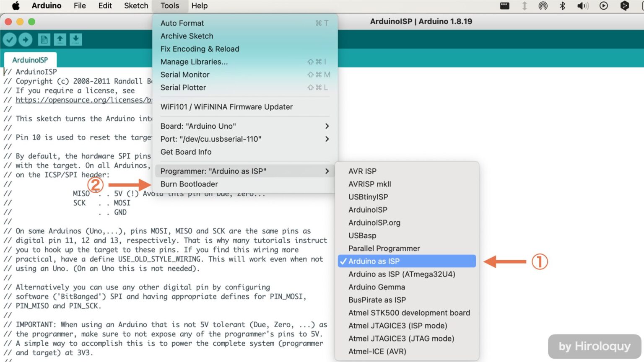This screenshot has height=362, width=644.
Task: Click the Verify checkmark toolbar button
Action: (x=10, y=40)
